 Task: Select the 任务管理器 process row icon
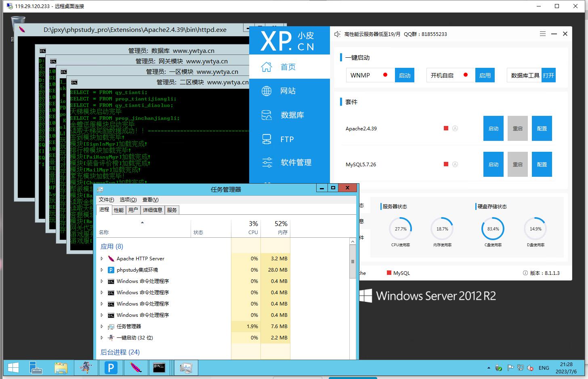111,326
